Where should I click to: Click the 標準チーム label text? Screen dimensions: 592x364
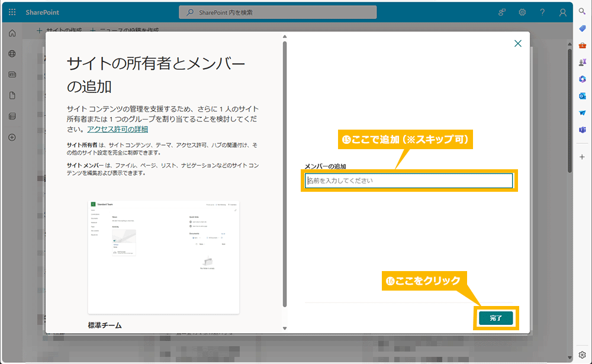coord(105,325)
